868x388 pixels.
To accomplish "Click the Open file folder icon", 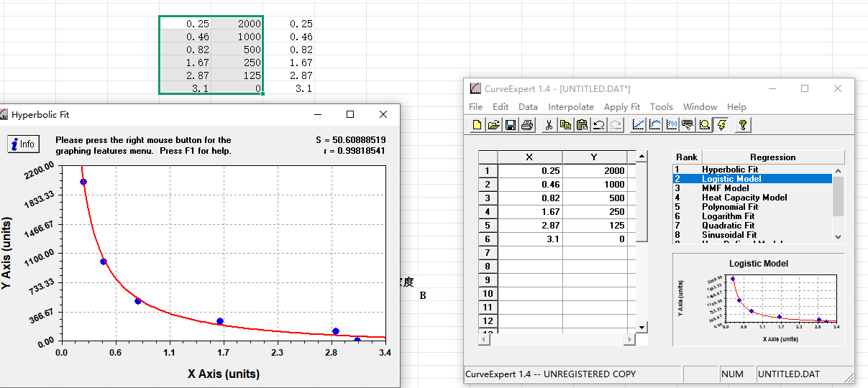I will (x=493, y=125).
